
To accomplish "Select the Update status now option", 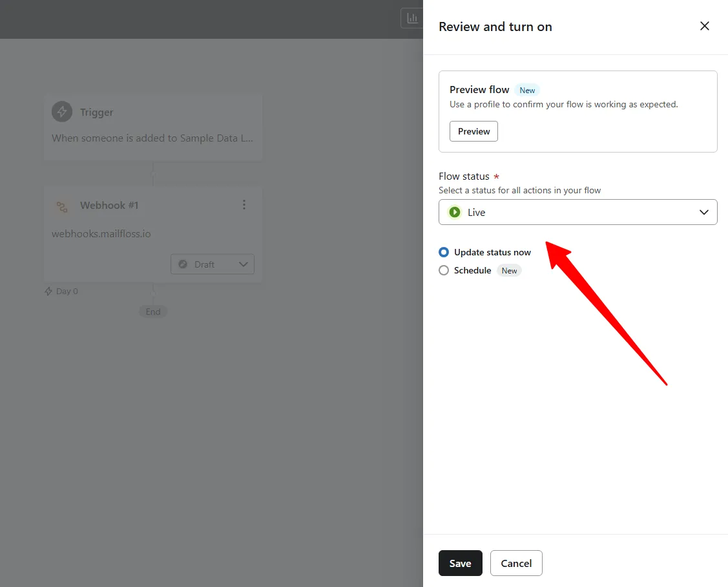I will coord(444,252).
